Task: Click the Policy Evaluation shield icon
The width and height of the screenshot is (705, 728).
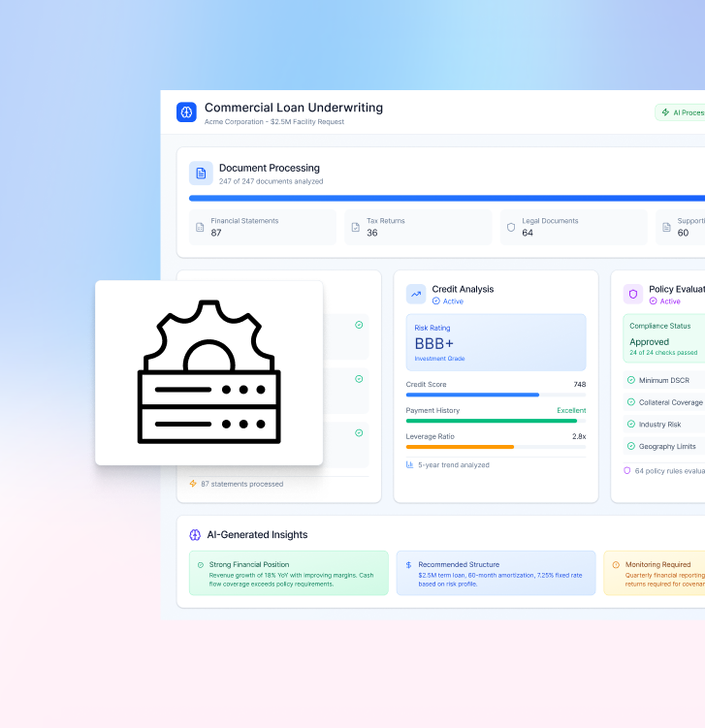Action: click(633, 294)
